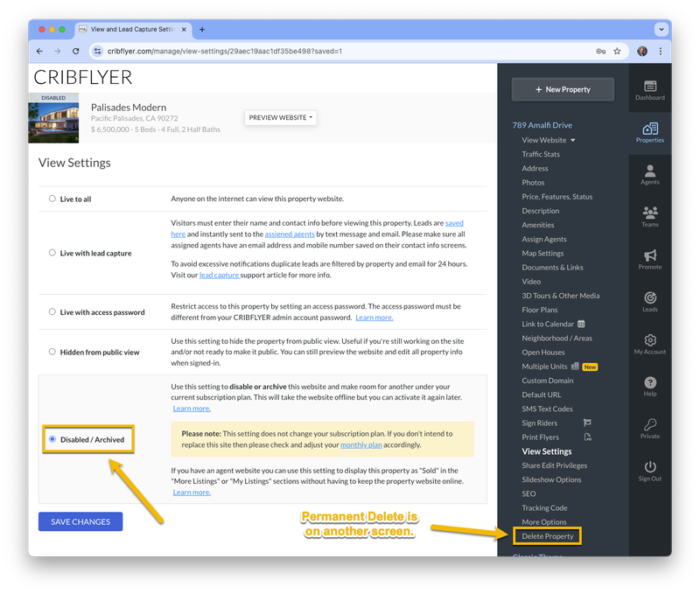
Task: Expand the View Website menu arrow
Action: (573, 140)
